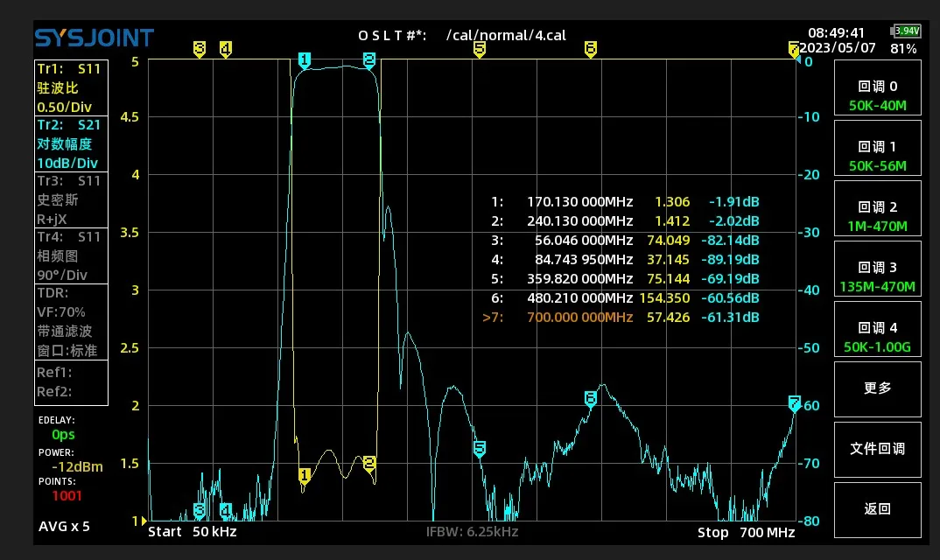
Task: Click the -1.91dB value in marker row 1
Action: (733, 202)
